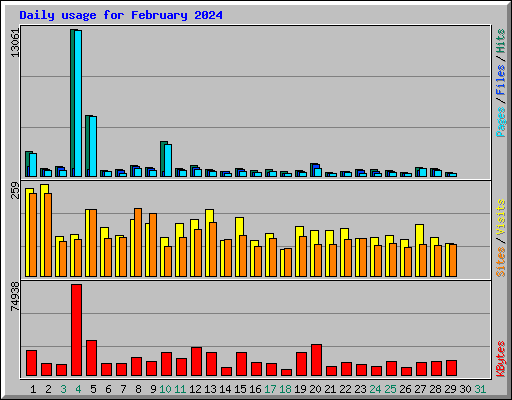Click the red KBytes bar for day 20
The height and width of the screenshot is (400, 512).
(x=316, y=360)
